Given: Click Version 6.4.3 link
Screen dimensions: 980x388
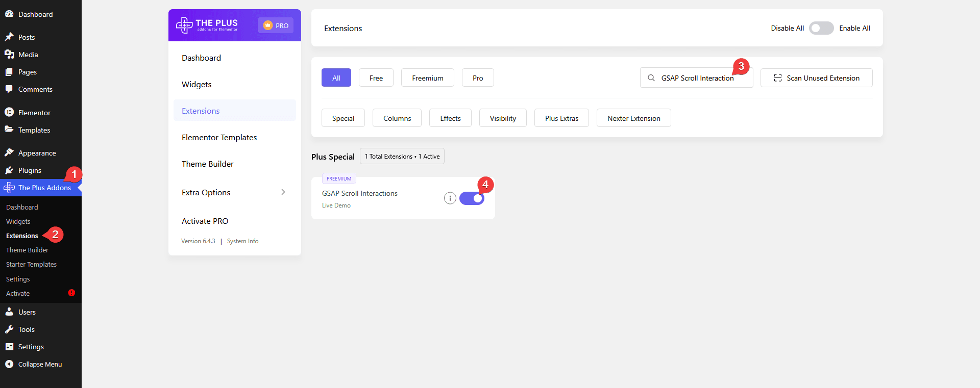Looking at the screenshot, I should coord(198,241).
